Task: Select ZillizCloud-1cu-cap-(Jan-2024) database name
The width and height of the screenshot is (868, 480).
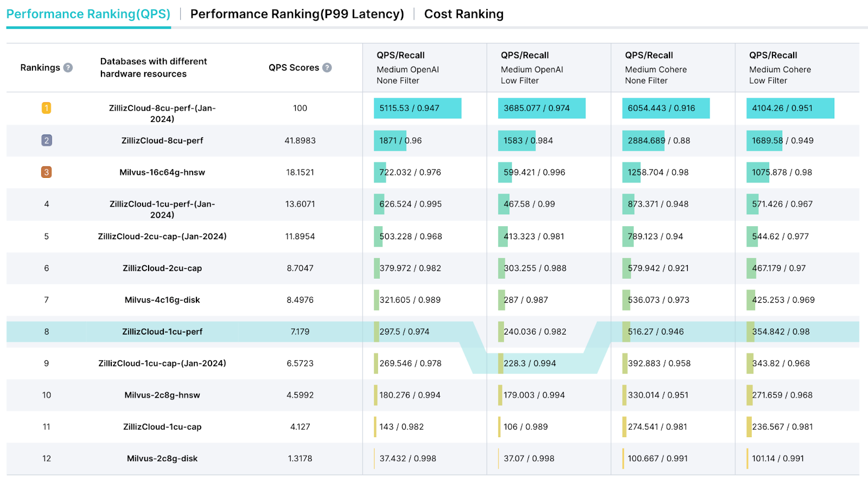Action: [x=162, y=363]
